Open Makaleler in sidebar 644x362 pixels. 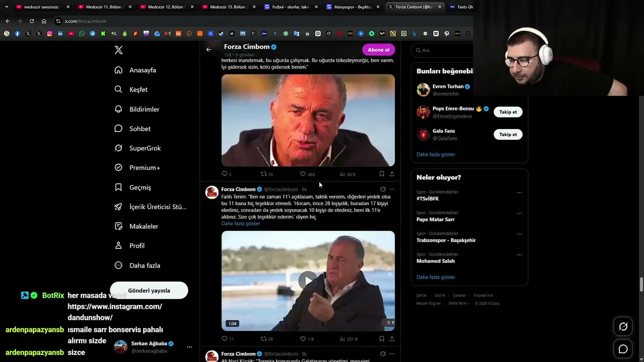coord(136,226)
